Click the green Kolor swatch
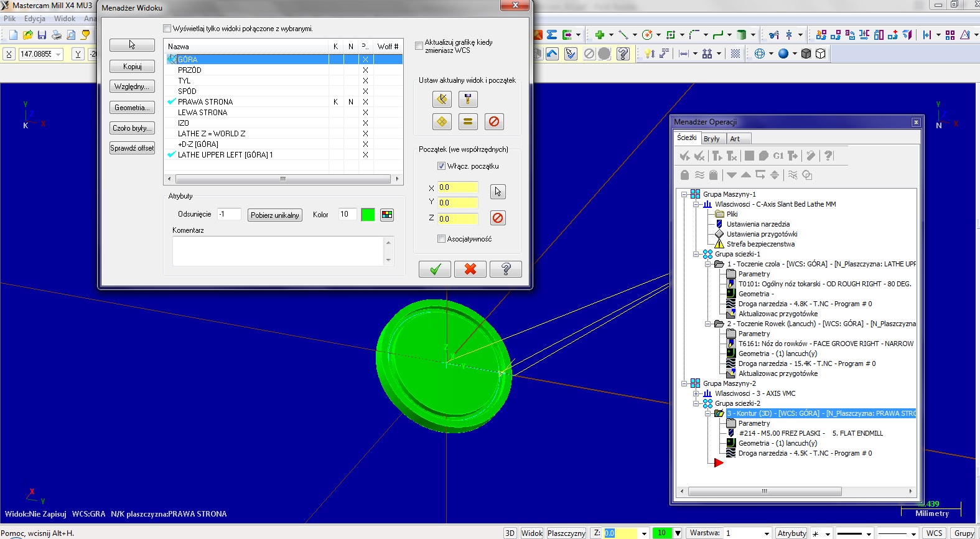980x539 pixels. pos(368,215)
